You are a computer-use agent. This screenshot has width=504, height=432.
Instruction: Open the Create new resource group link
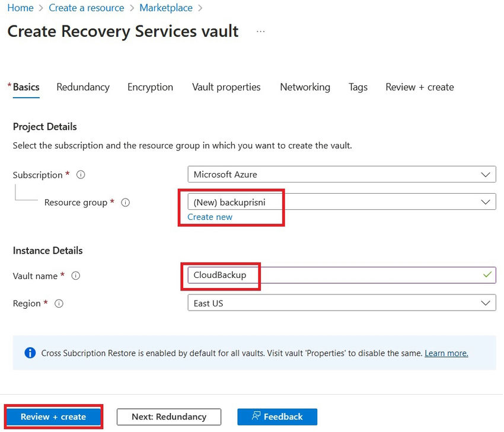[x=209, y=217]
